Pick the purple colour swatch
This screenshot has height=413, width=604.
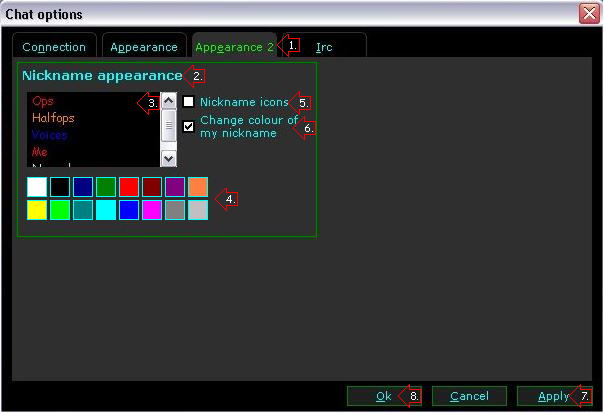pyautogui.click(x=175, y=187)
